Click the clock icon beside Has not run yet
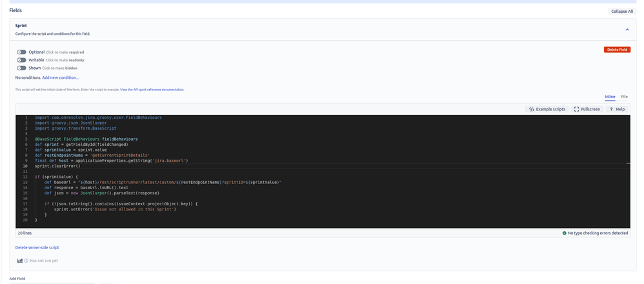Viewport: 644px width, 284px height. (x=26, y=261)
